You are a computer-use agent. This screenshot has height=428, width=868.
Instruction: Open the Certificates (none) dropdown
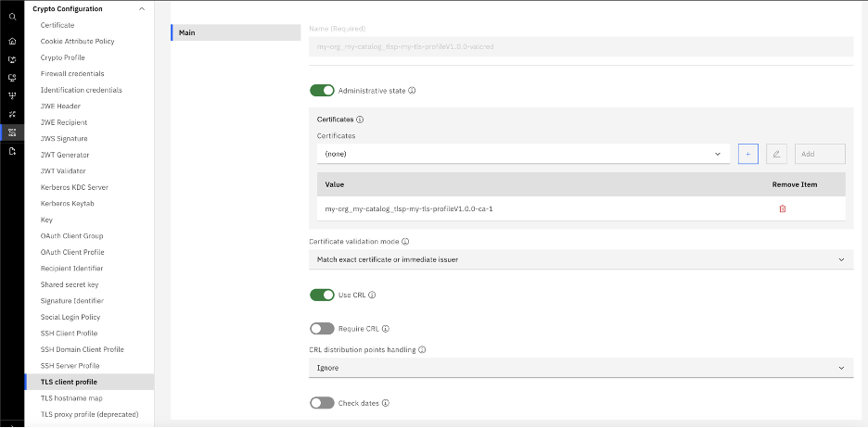(x=523, y=154)
